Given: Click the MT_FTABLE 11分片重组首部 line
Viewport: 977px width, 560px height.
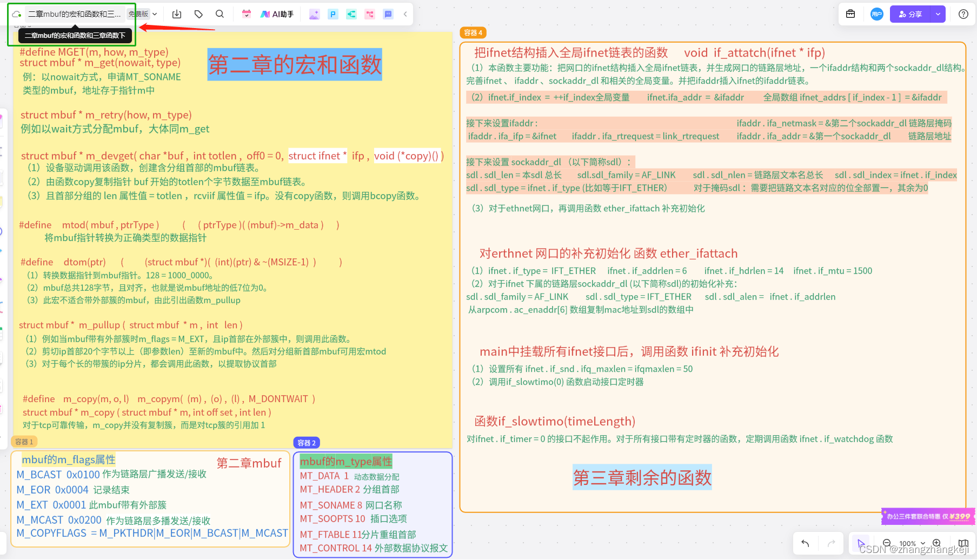Looking at the screenshot, I should (x=358, y=534).
